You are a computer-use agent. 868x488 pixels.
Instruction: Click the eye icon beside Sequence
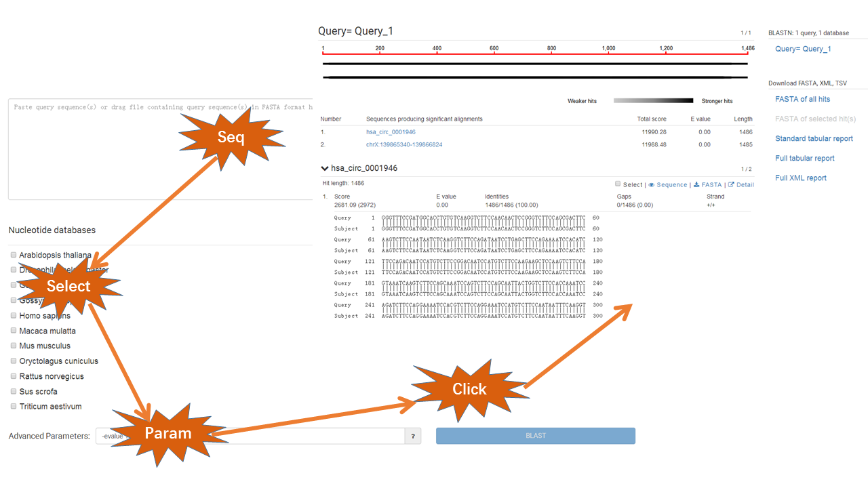(652, 185)
